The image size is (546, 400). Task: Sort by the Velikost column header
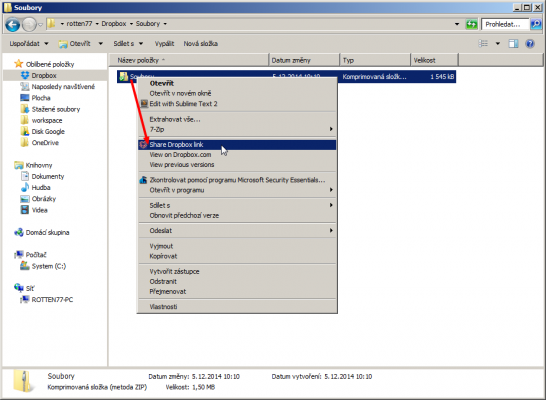434,60
